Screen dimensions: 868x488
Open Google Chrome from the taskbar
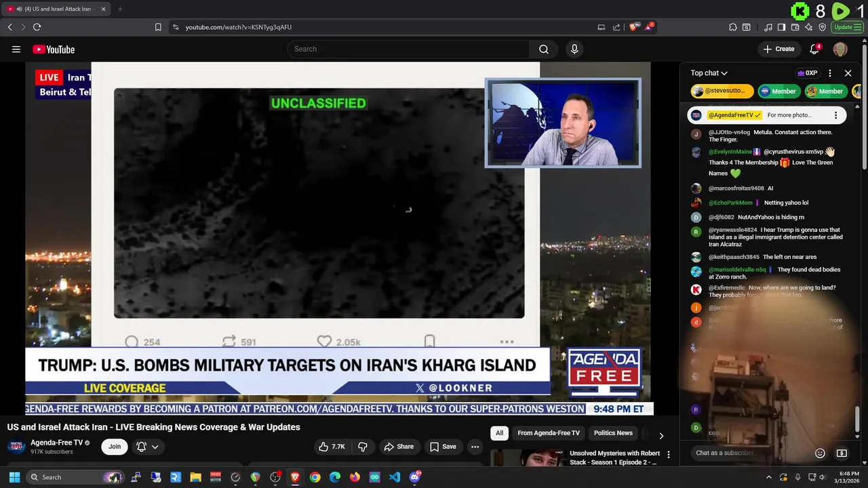[x=315, y=477]
